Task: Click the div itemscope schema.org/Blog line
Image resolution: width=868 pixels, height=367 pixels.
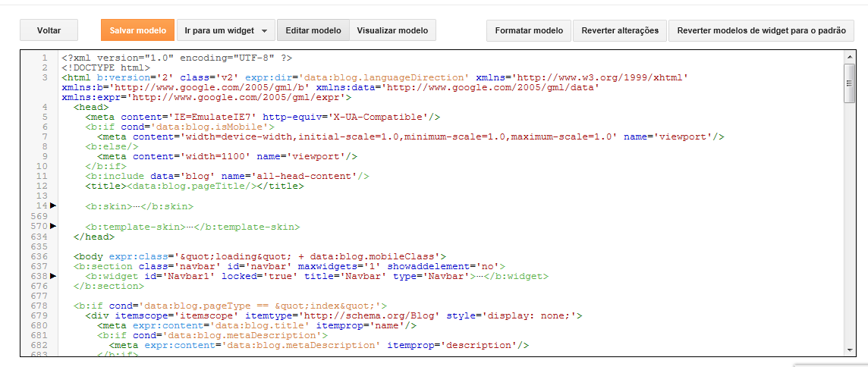Action: click(334, 316)
